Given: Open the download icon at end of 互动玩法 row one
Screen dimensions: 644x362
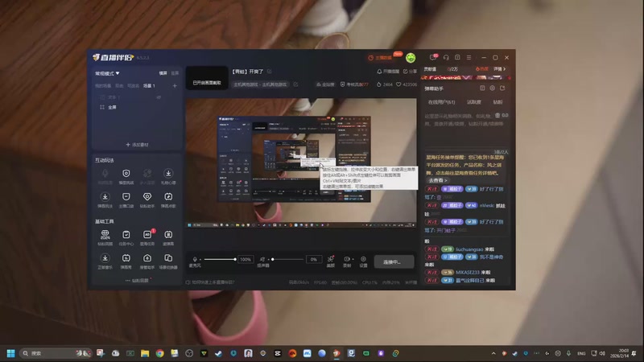Looking at the screenshot, I should click(x=168, y=174).
